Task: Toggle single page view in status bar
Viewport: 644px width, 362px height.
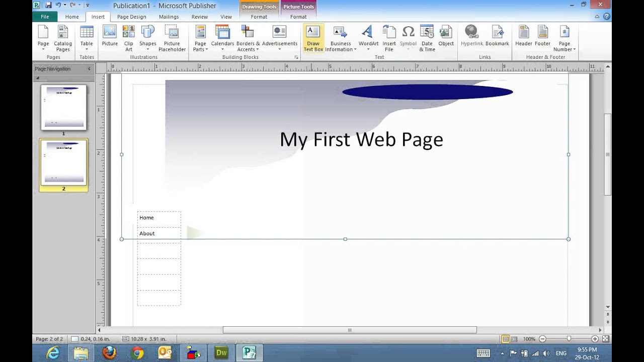Action: (x=506, y=339)
